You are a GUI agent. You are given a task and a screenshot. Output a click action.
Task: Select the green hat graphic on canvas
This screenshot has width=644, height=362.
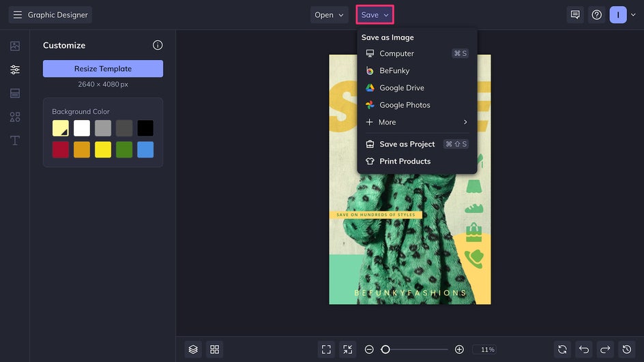click(474, 258)
